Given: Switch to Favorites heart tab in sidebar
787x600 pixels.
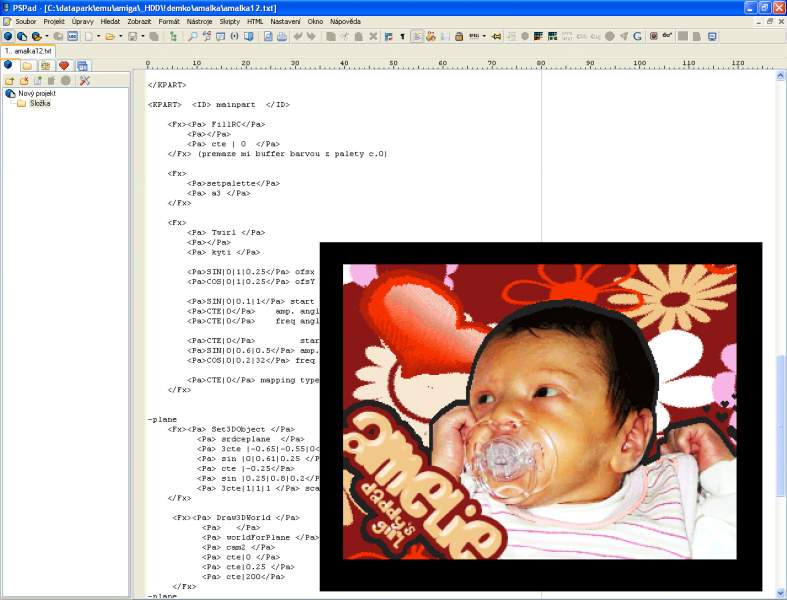Looking at the screenshot, I should click(64, 66).
